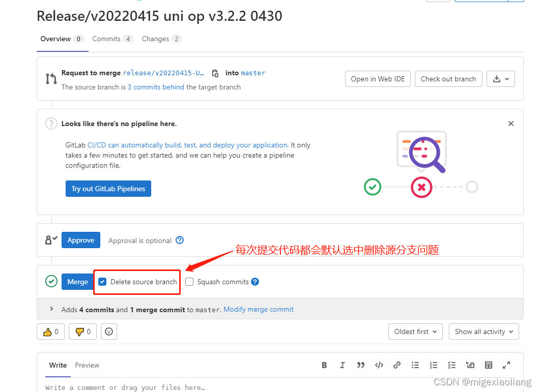
Task: Open the CI/CD auto build link
Action: pos(188,145)
